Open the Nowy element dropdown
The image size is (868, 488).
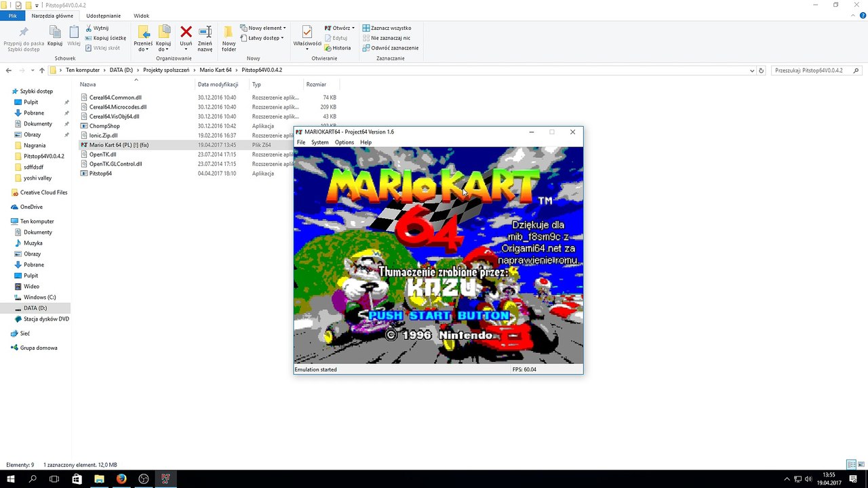point(284,28)
